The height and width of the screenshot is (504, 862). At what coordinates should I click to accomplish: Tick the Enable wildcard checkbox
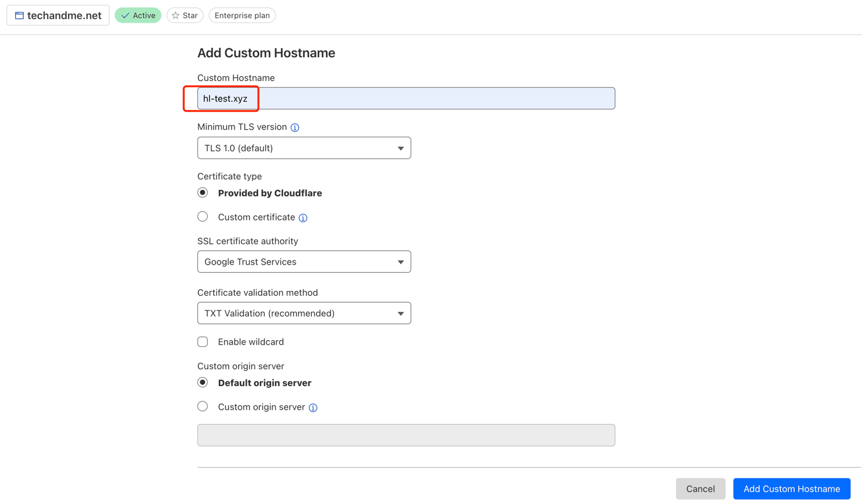click(x=202, y=342)
